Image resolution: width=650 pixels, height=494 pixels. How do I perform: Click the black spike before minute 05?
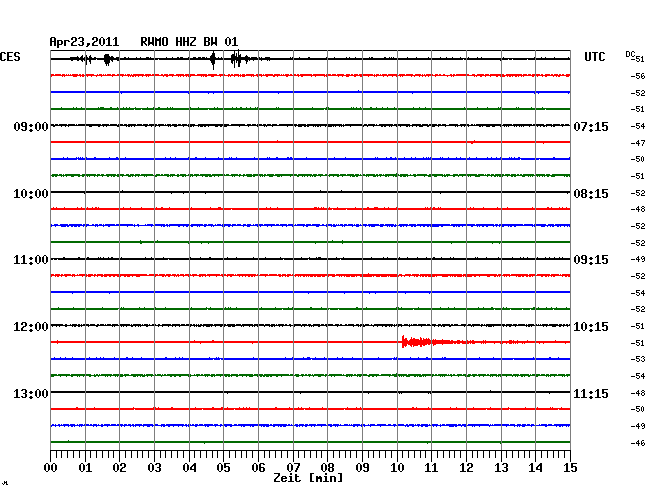[213, 60]
